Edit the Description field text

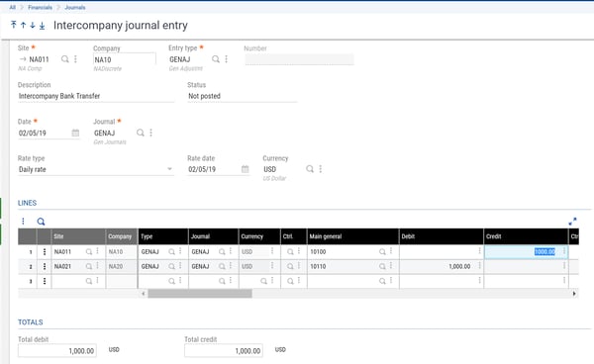click(96, 96)
